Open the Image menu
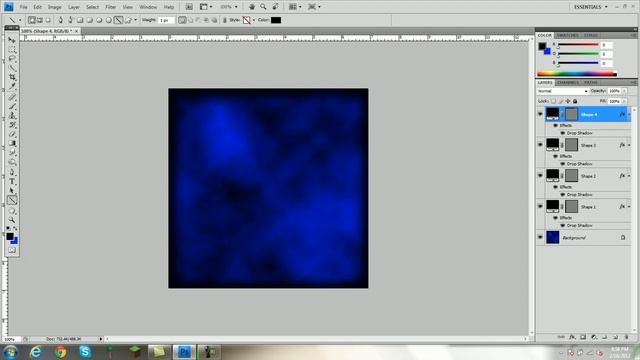This screenshot has width=640, height=360. (54, 7)
